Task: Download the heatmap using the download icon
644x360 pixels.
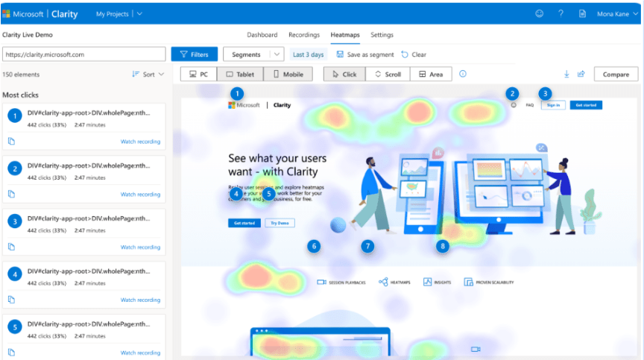Action: click(566, 74)
